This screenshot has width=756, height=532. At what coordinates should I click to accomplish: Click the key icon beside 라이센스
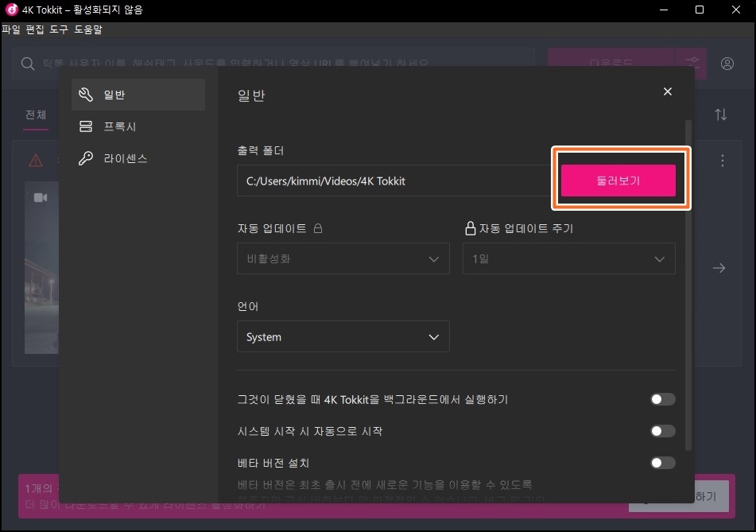pyautogui.click(x=86, y=158)
